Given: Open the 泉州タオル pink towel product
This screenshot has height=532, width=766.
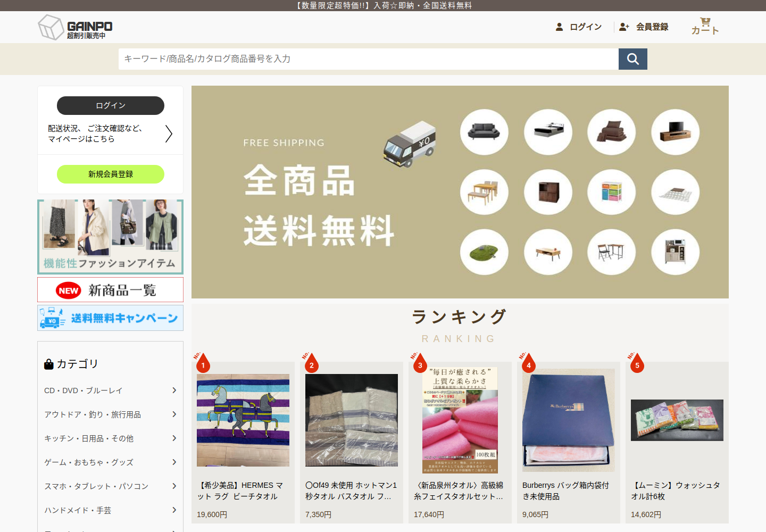Looking at the screenshot, I should [460, 443].
